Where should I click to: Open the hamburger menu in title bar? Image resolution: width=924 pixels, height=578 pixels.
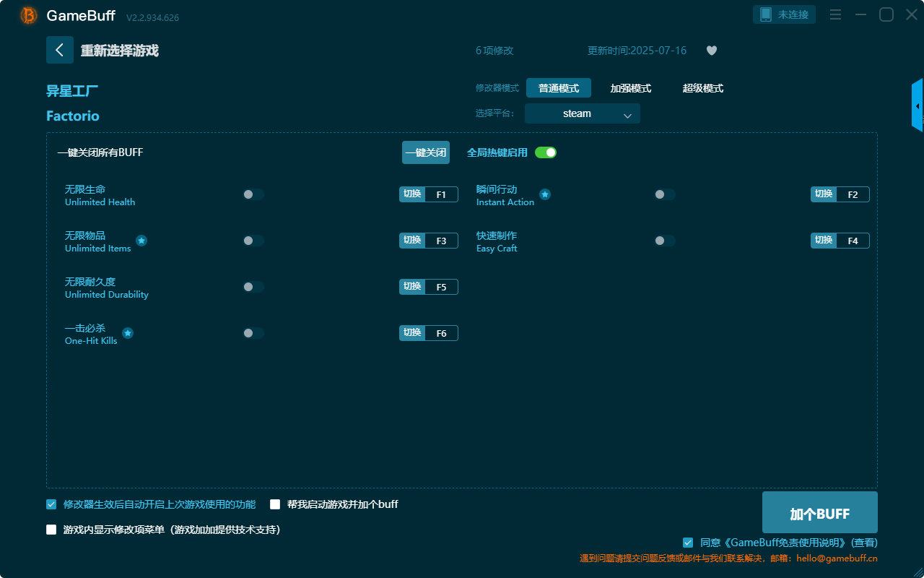pos(835,14)
